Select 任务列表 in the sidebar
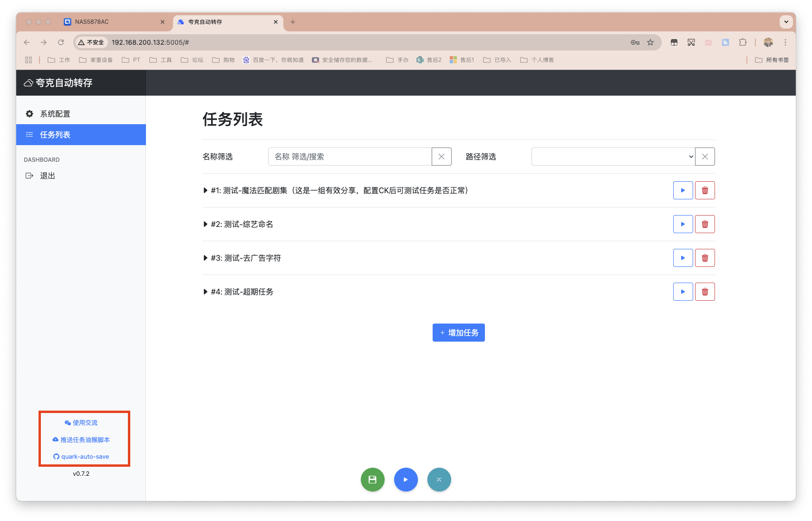Image resolution: width=812 pixels, height=521 pixels. pos(54,135)
